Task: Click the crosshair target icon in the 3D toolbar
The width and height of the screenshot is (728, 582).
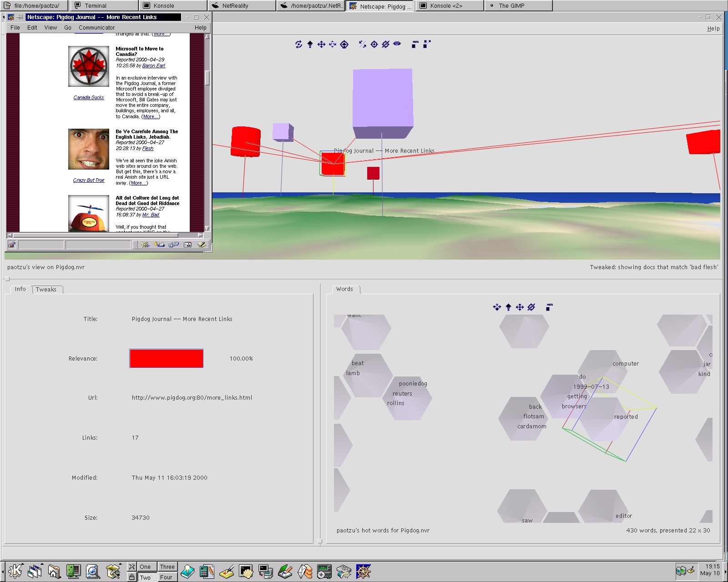Action: click(x=374, y=44)
